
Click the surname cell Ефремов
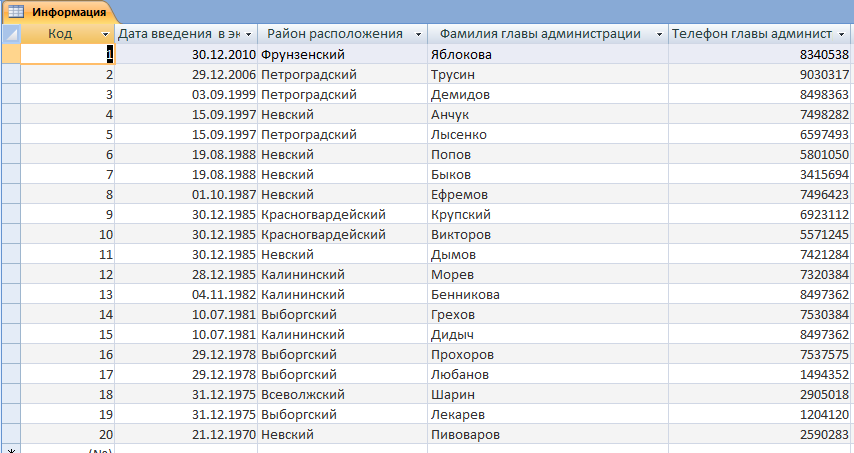point(548,194)
